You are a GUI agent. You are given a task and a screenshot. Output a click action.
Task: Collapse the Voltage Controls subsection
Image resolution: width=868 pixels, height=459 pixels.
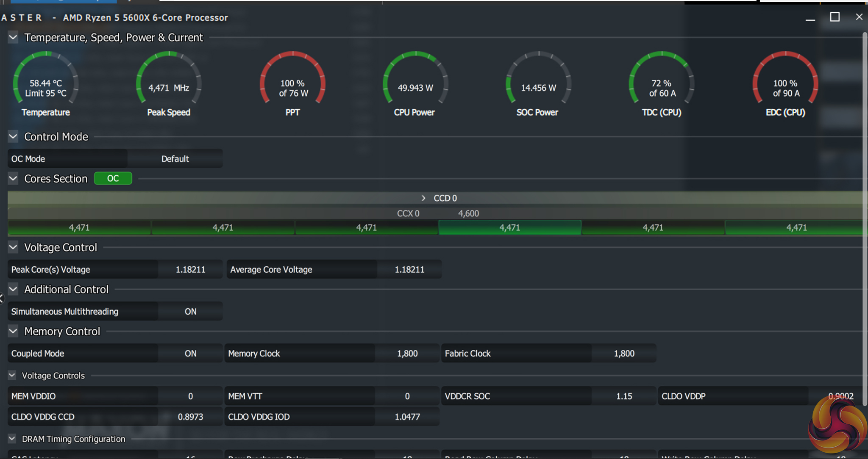[x=12, y=376]
